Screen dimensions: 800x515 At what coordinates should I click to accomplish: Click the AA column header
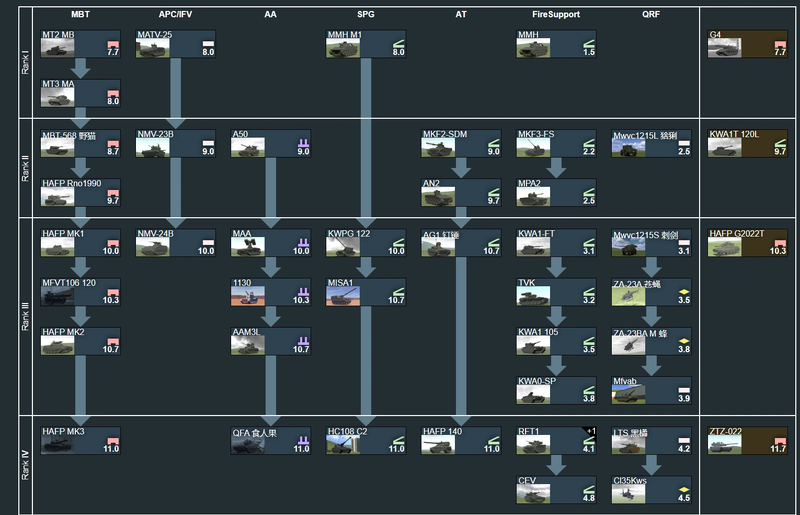[x=270, y=14]
